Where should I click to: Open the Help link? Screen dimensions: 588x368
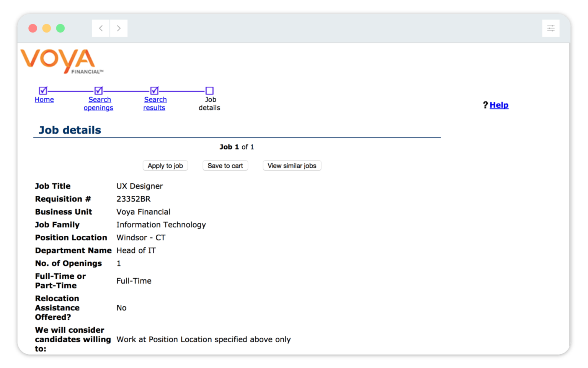[x=499, y=105]
